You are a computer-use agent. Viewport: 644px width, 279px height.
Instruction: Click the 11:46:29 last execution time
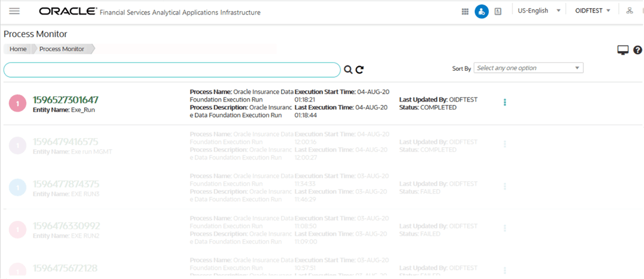pos(305,199)
